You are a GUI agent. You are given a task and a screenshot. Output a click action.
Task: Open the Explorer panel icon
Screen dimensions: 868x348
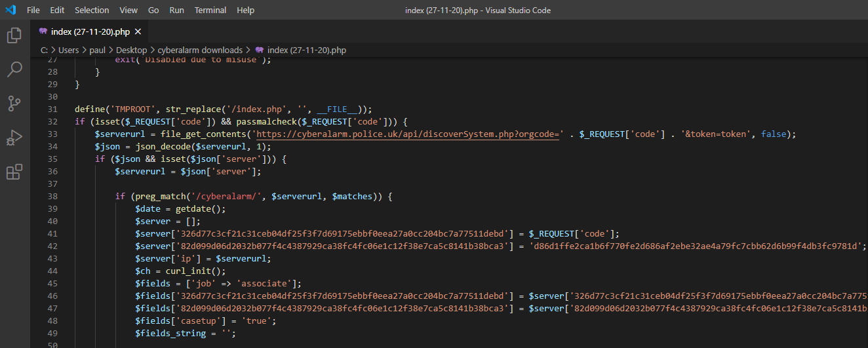14,35
